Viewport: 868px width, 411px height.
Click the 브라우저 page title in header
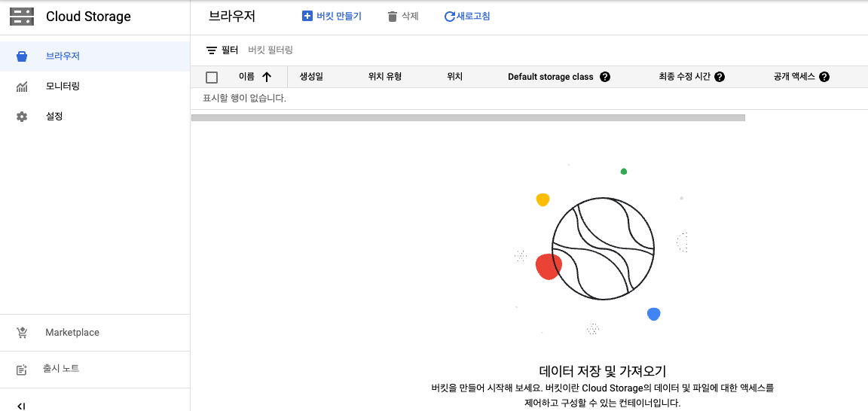click(232, 16)
